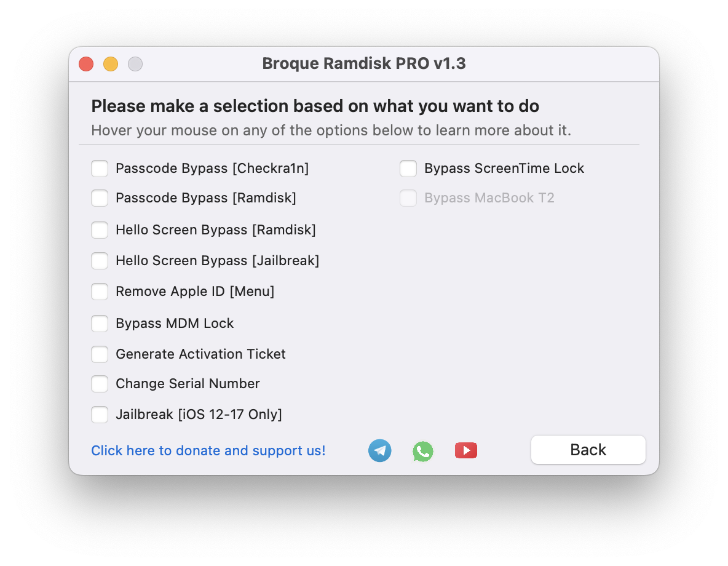728x566 pixels.
Task: Minimize the window with yellow button
Action: [111, 63]
